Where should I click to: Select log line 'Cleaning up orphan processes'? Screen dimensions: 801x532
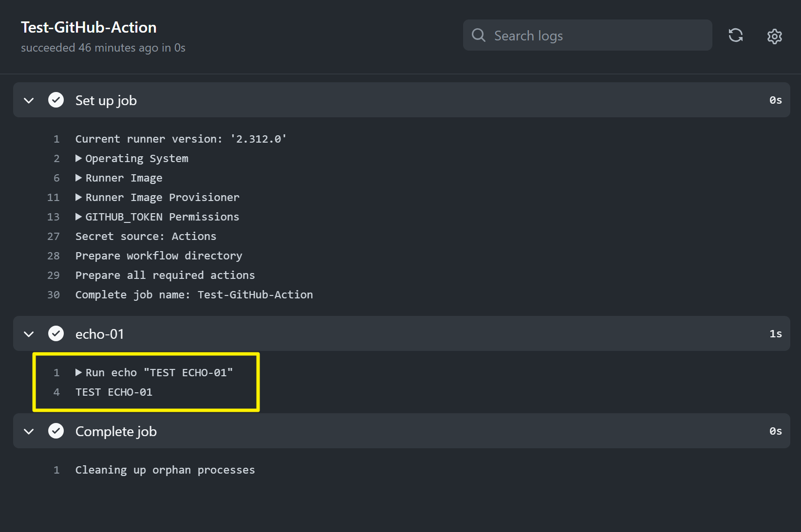pos(165,470)
